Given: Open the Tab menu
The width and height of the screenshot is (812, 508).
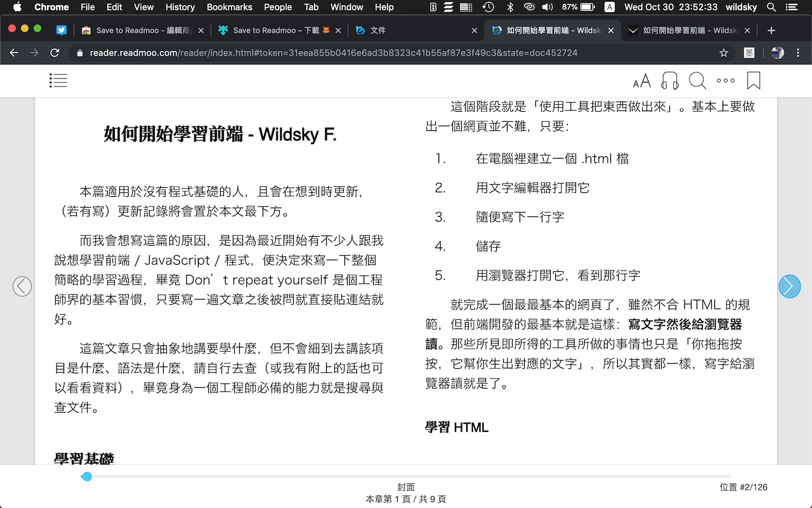Looking at the screenshot, I should click(311, 7).
